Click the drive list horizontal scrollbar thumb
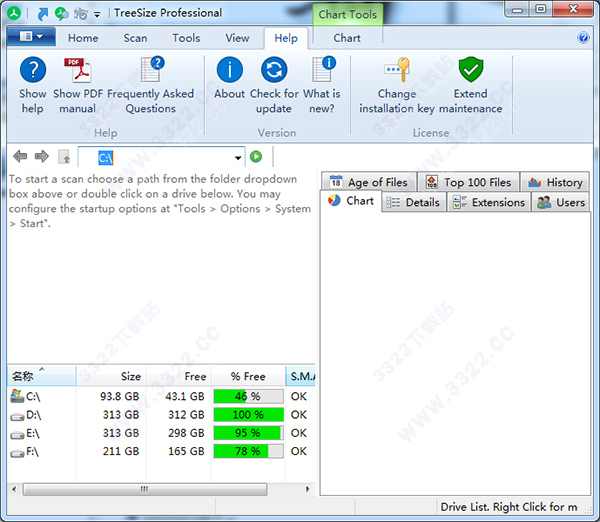Image resolution: width=600 pixels, height=522 pixels. (145, 489)
